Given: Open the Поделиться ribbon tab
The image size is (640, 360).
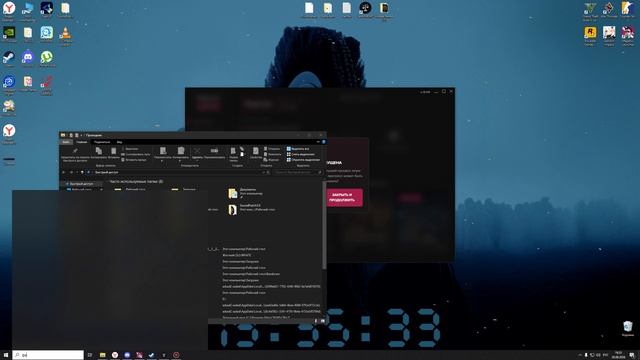Looking at the screenshot, I should (102, 142).
